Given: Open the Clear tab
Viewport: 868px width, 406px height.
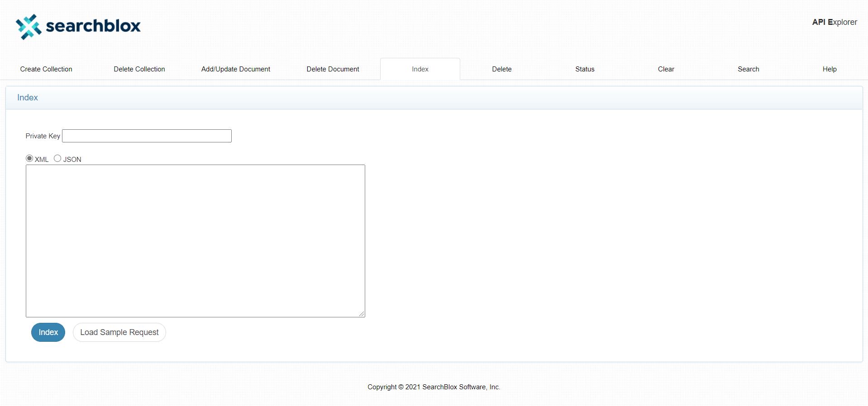Looking at the screenshot, I should (x=666, y=69).
